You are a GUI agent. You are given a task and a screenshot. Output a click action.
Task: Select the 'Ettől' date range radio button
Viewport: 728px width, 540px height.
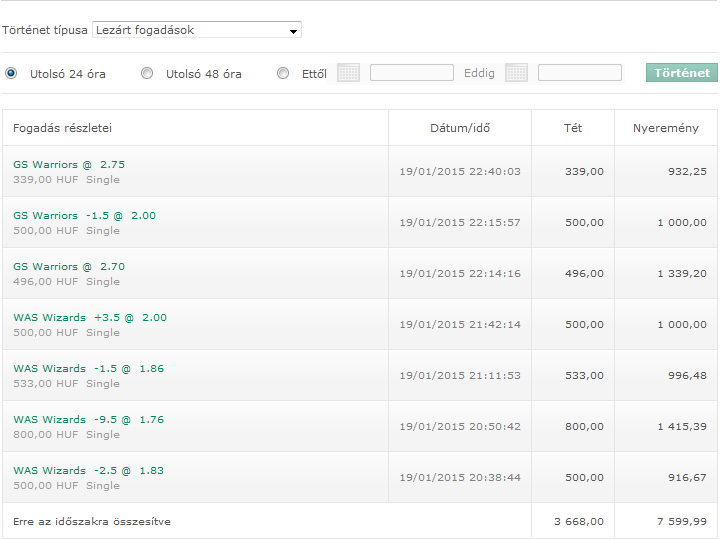click(x=283, y=73)
